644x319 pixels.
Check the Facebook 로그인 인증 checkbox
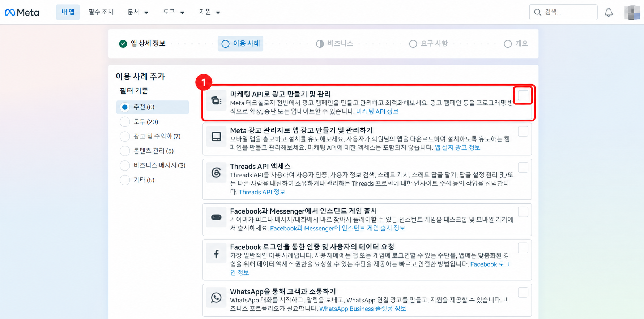click(523, 248)
